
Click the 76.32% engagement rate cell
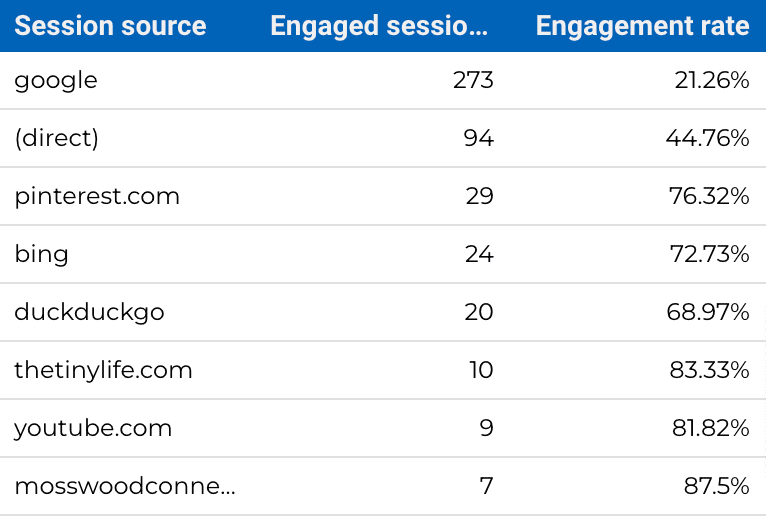[x=709, y=196]
